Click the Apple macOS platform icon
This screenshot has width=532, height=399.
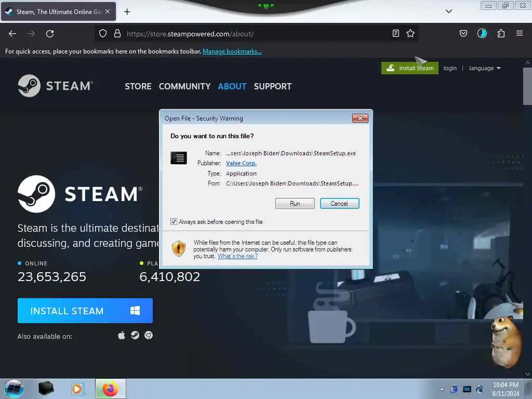pyautogui.click(x=122, y=336)
